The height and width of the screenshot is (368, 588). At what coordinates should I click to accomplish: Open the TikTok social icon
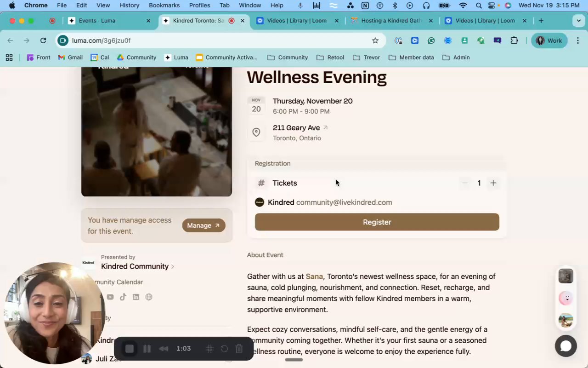(x=123, y=297)
